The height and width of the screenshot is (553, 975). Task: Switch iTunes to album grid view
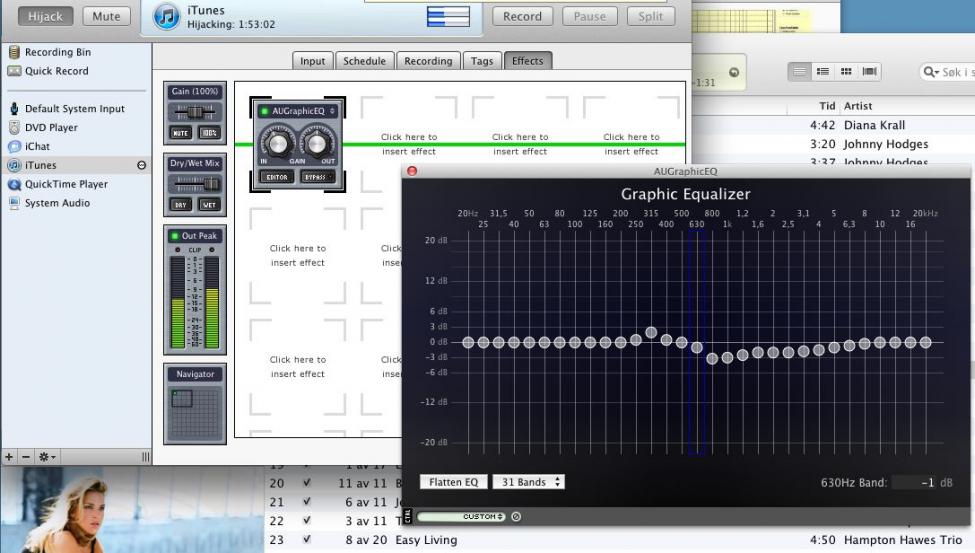point(847,71)
